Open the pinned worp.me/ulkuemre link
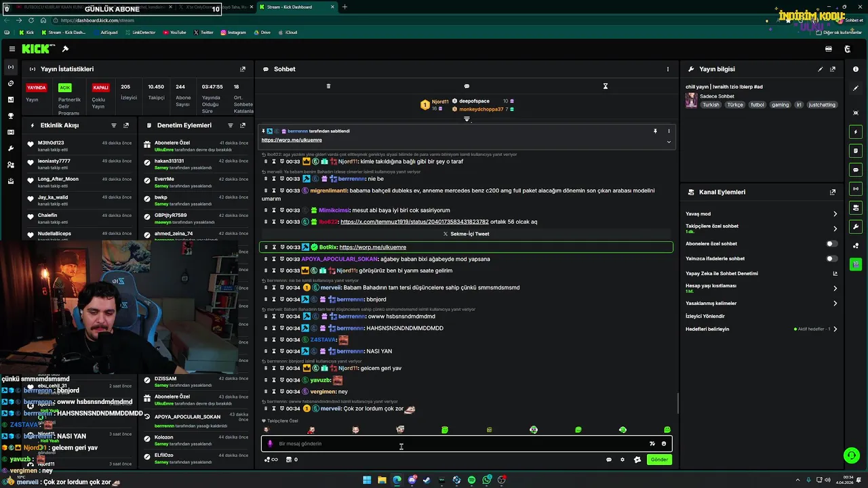 tap(292, 140)
